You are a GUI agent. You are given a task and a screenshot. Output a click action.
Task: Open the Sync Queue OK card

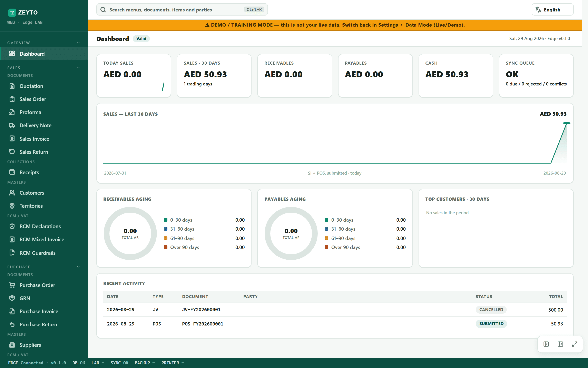click(536, 76)
